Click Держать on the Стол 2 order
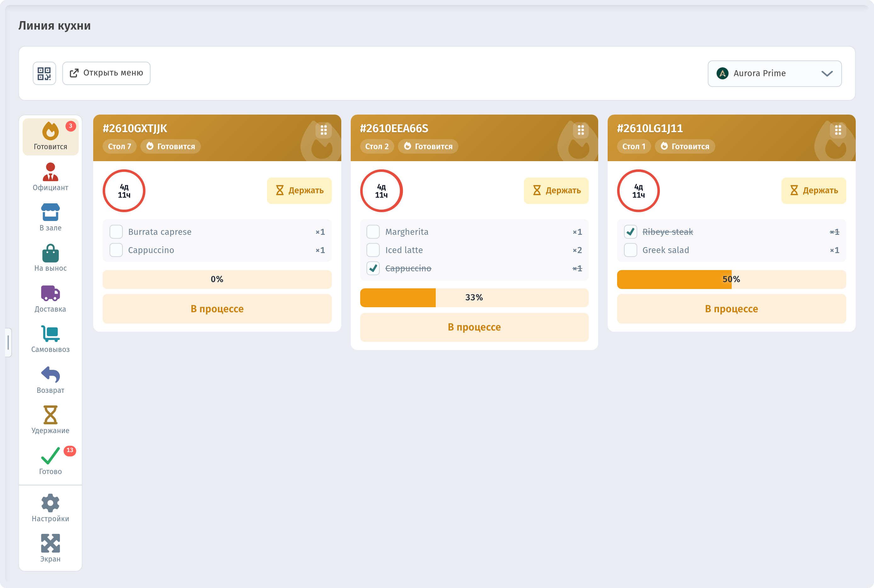Screen dimensions: 874x588 (x=556, y=190)
